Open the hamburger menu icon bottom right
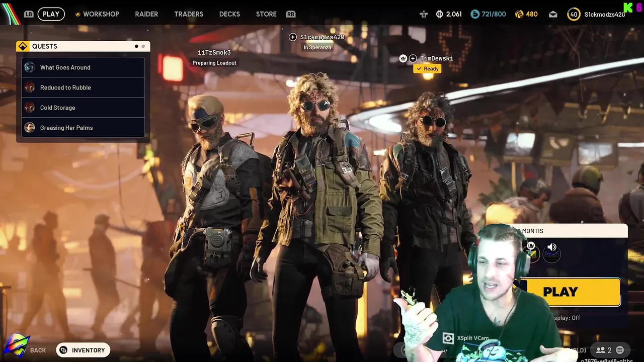 click(620, 350)
